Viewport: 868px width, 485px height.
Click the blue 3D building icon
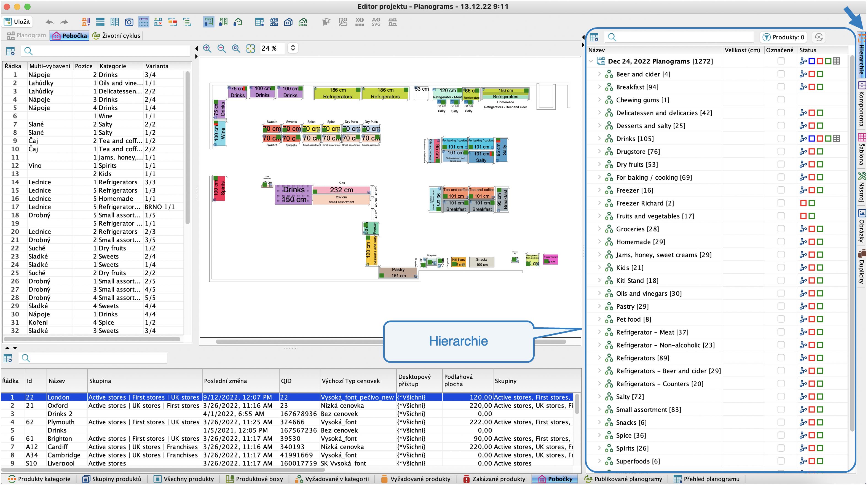288,22
